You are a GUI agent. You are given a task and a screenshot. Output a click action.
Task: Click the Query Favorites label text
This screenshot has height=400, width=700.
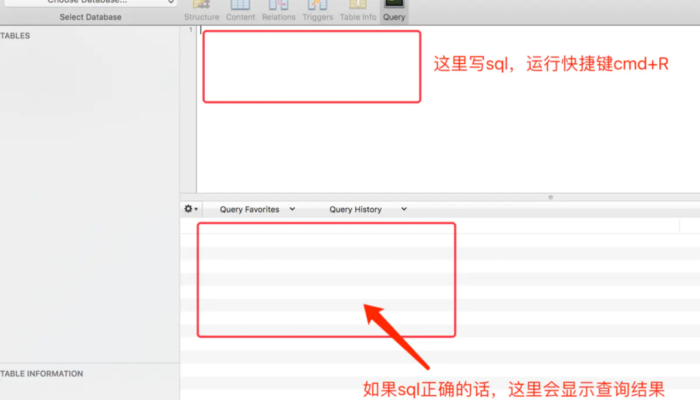pos(249,209)
